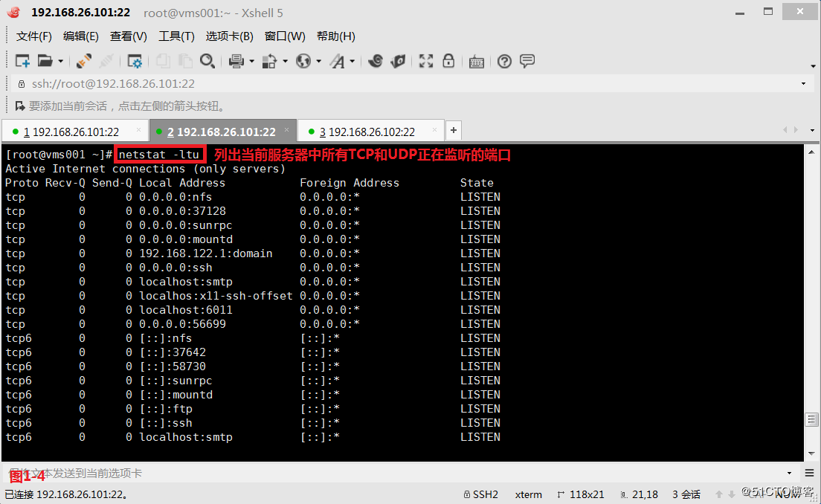Click the New session icon
This screenshot has width=821, height=504.
(22, 61)
